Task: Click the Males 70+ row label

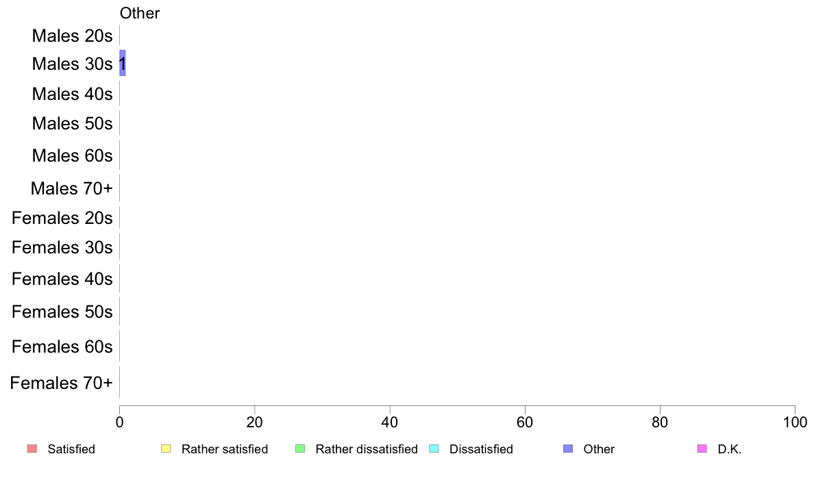Action: pos(72,188)
